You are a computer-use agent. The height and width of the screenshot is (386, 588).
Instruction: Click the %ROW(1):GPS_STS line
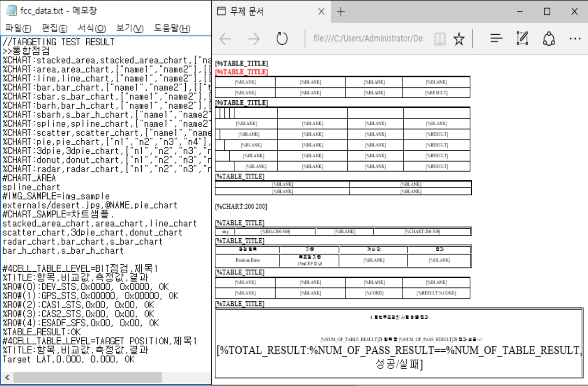[90, 296]
